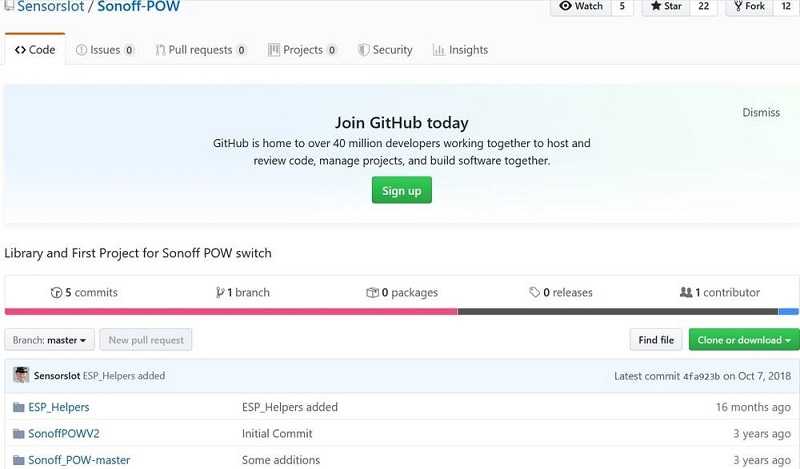Viewport: 800px width, 469px height.
Task: Expand the Clone or download dropdown
Action: point(744,340)
